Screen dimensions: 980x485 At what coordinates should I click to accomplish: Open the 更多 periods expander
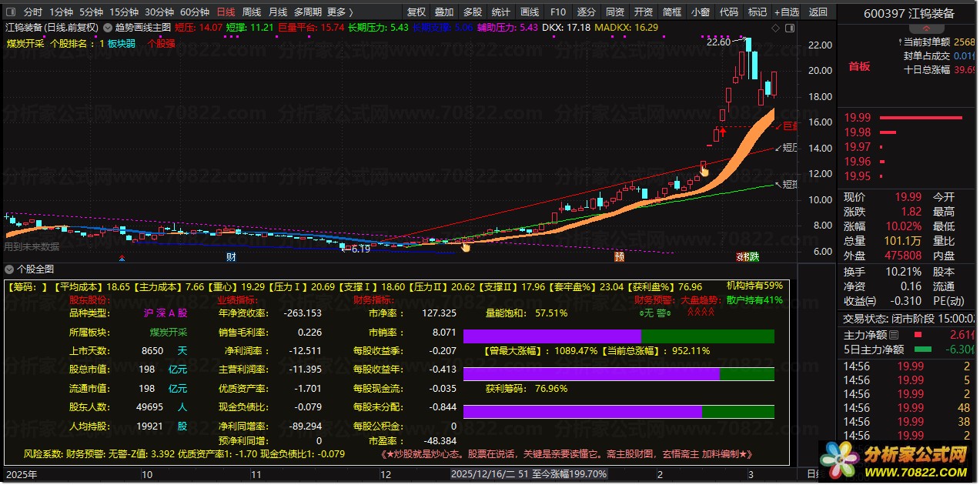coord(339,12)
